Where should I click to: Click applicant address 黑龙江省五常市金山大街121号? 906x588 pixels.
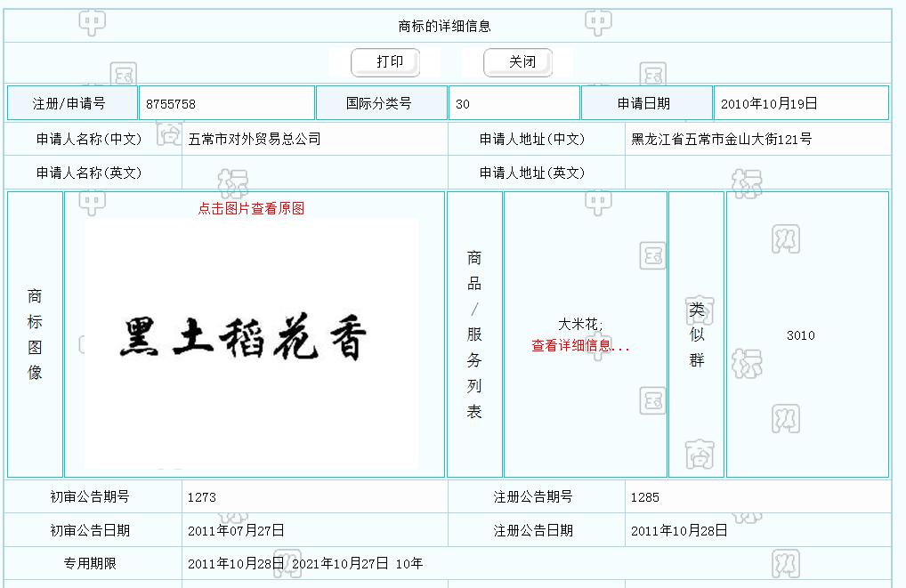pyautogui.click(x=721, y=139)
